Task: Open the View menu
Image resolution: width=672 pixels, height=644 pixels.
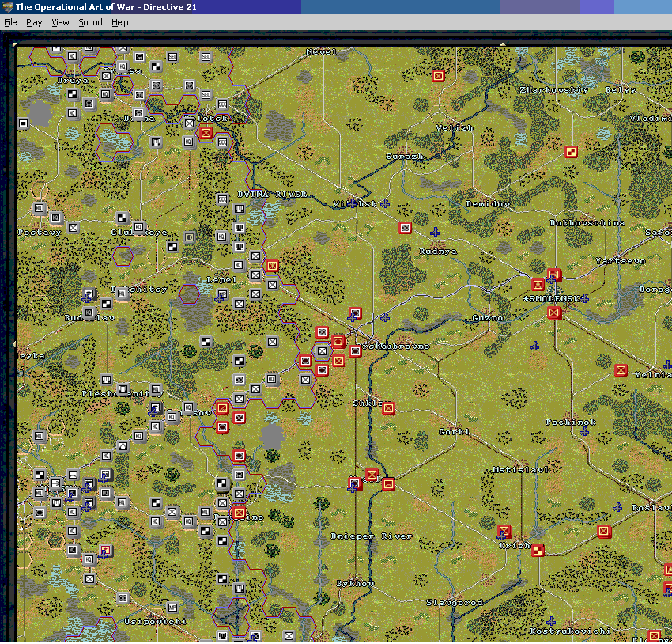Action: 60,22
